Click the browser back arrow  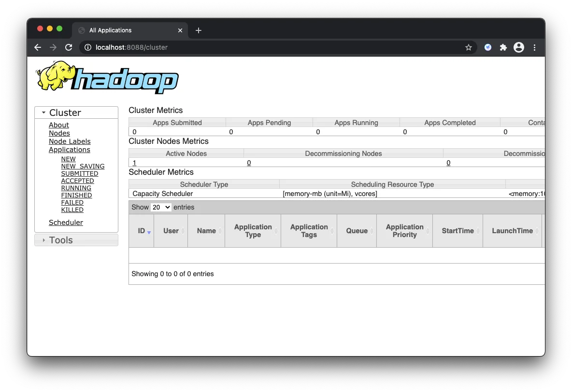click(38, 47)
